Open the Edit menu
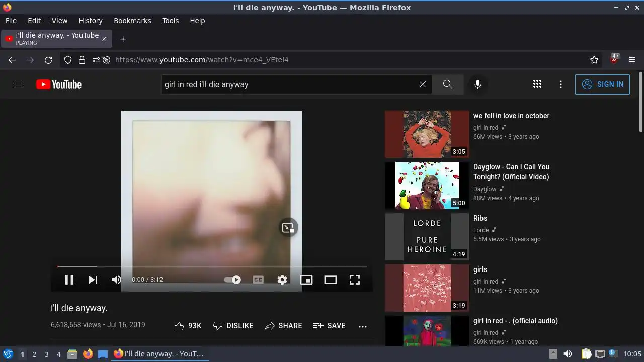The image size is (644, 362). tap(34, 21)
